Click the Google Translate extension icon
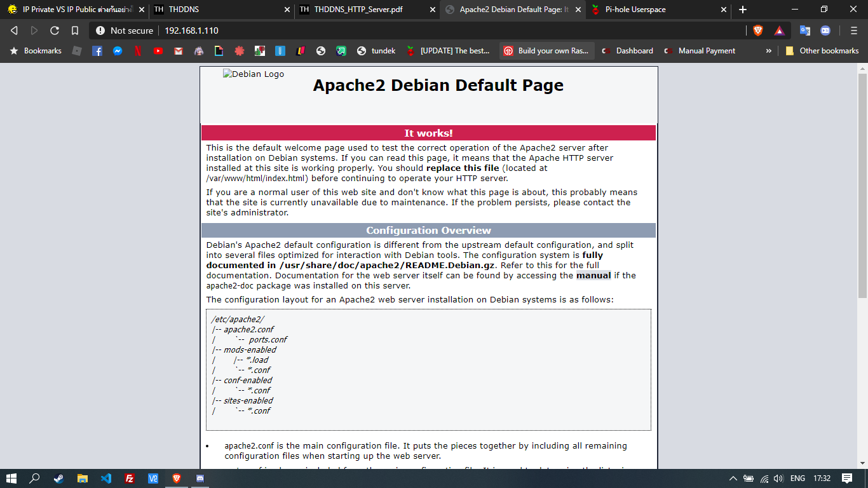868x488 pixels. pyautogui.click(x=805, y=30)
